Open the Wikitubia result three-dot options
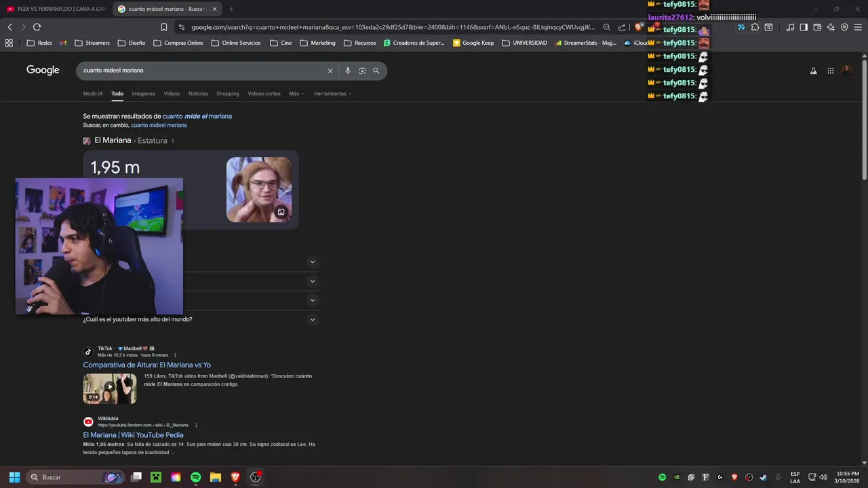The image size is (868, 488). click(197, 425)
